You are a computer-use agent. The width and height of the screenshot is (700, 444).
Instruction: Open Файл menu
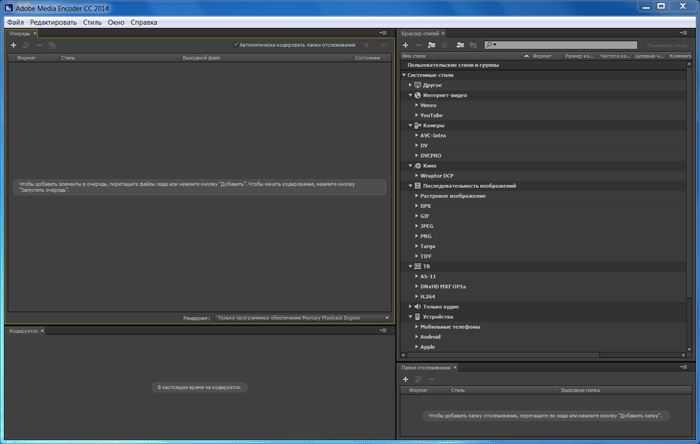[16, 22]
